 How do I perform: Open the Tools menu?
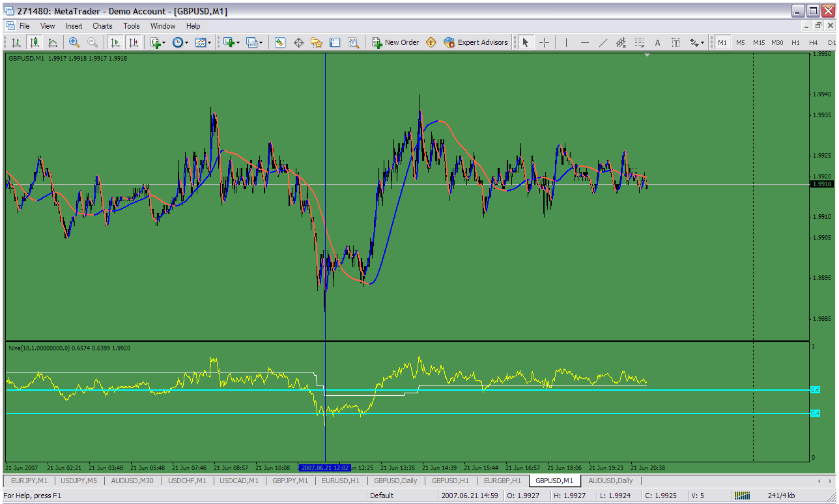coord(132,26)
